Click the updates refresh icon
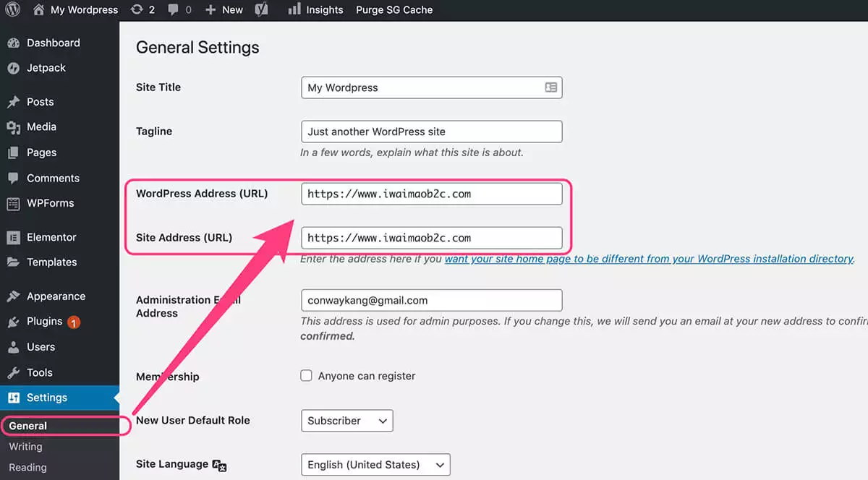This screenshot has height=480, width=868. coord(136,10)
